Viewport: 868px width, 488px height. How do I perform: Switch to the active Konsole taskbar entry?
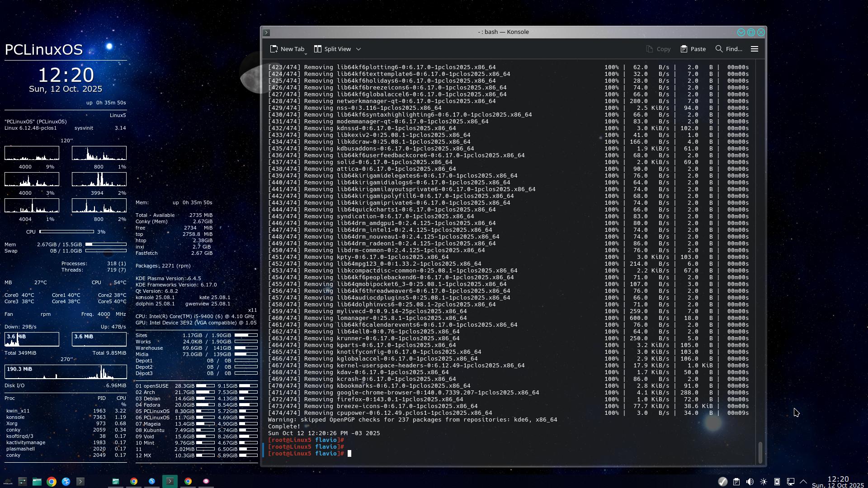170,482
